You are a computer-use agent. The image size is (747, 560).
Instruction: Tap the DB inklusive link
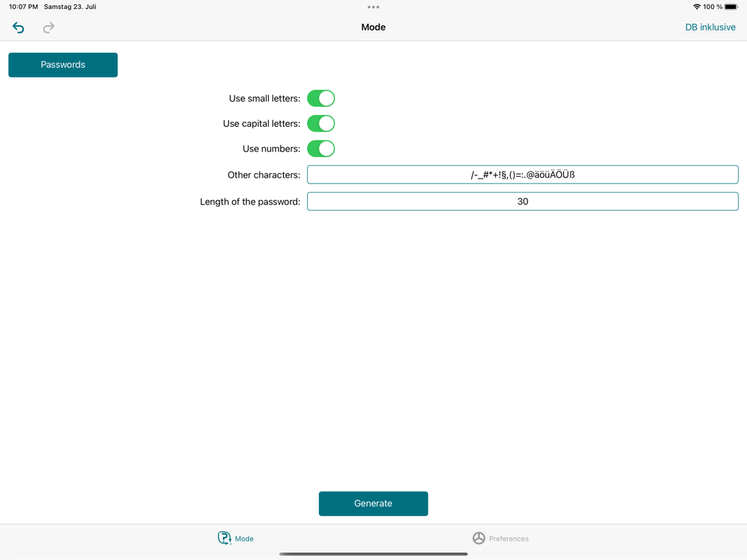[710, 27]
